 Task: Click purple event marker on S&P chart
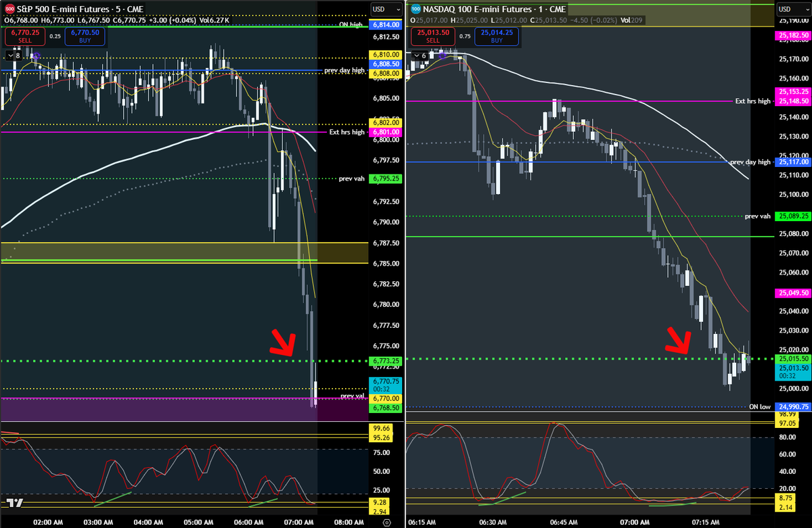36,56
